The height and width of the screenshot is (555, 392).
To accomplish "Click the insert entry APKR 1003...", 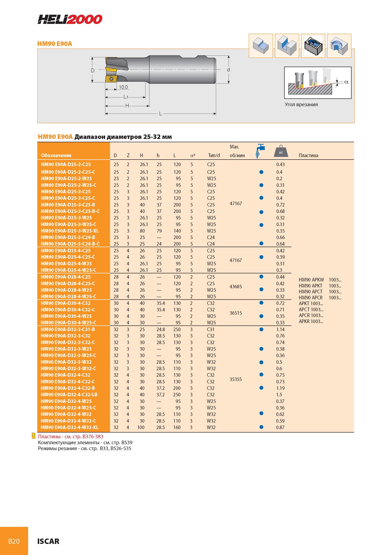I will pyautogui.click(x=311, y=321).
